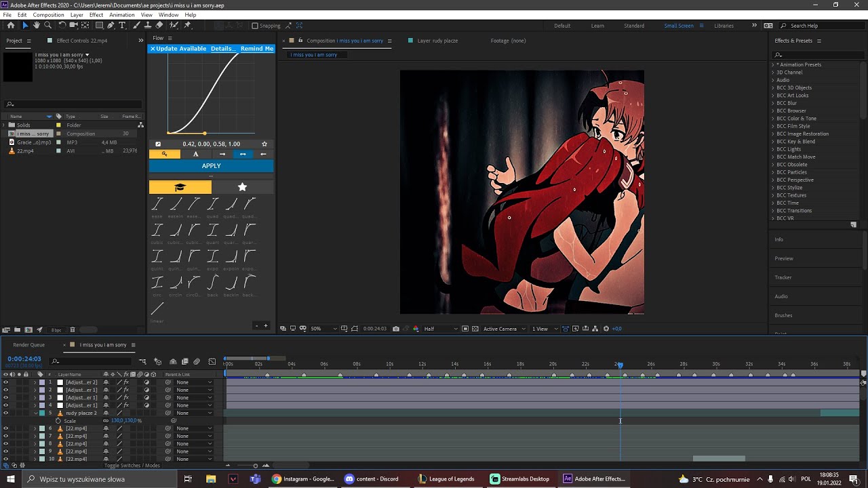Toggle adjustment layer switch on layer 4
Screen dimensions: 868x488
pos(146,405)
